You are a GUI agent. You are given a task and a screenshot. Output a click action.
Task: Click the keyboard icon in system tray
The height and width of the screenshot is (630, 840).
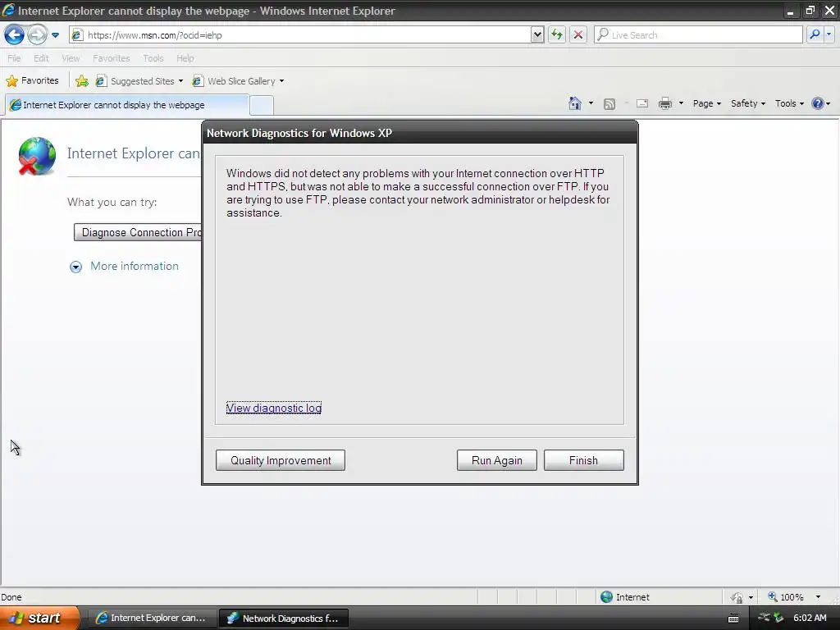pyautogui.click(x=733, y=619)
